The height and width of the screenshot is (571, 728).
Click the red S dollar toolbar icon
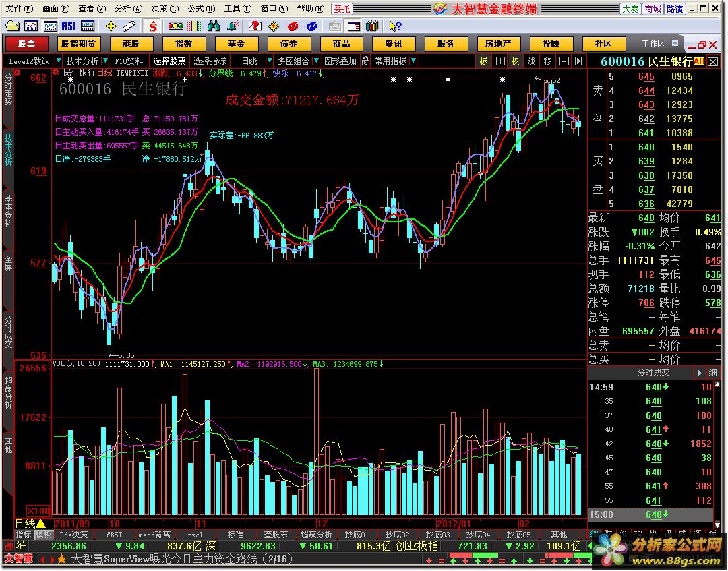(x=153, y=26)
